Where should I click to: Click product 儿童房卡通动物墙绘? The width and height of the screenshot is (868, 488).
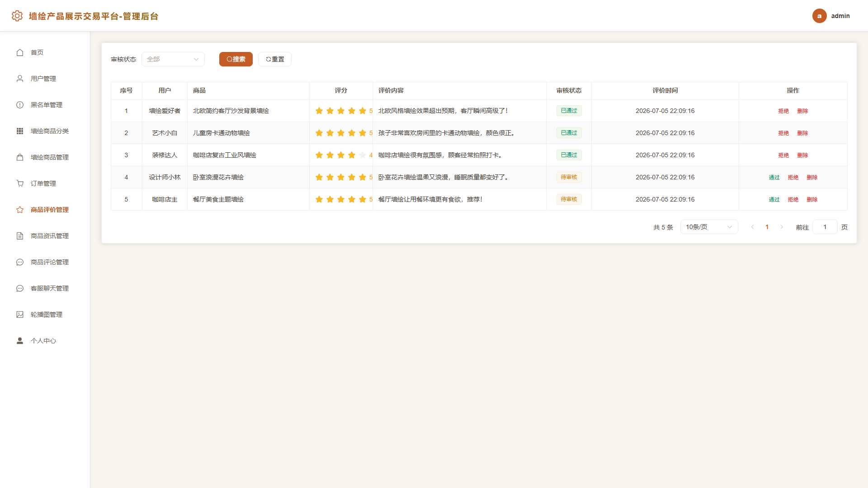point(222,133)
